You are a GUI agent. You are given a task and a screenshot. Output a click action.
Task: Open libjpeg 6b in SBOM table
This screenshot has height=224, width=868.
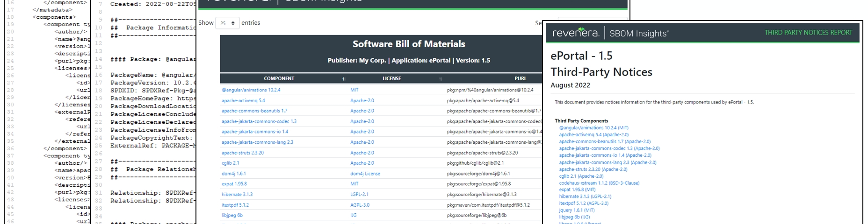pyautogui.click(x=232, y=216)
